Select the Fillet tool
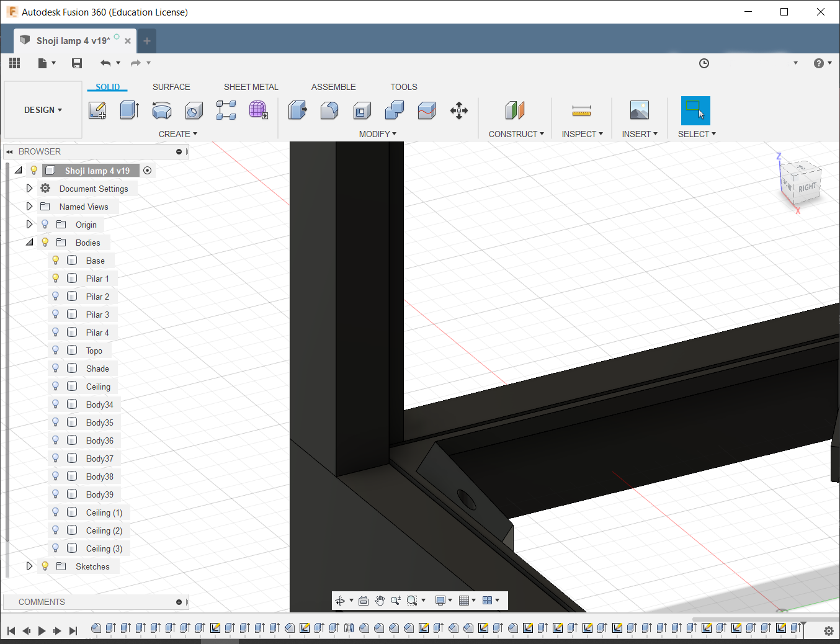The height and width of the screenshot is (644, 840). pyautogui.click(x=329, y=110)
